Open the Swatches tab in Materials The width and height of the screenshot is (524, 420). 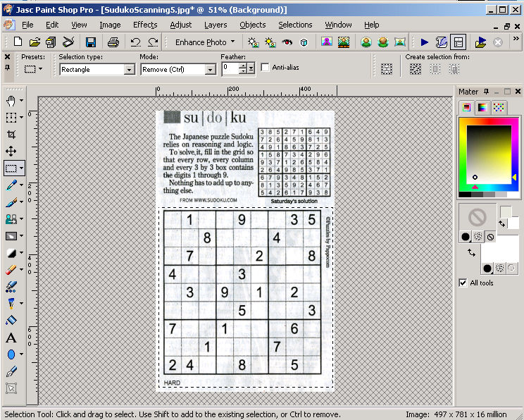(499, 107)
